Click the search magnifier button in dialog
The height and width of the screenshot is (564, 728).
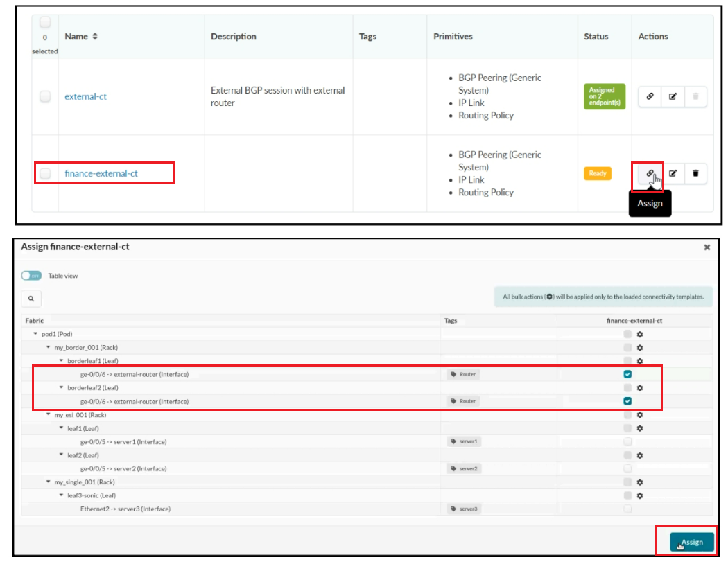tap(31, 299)
